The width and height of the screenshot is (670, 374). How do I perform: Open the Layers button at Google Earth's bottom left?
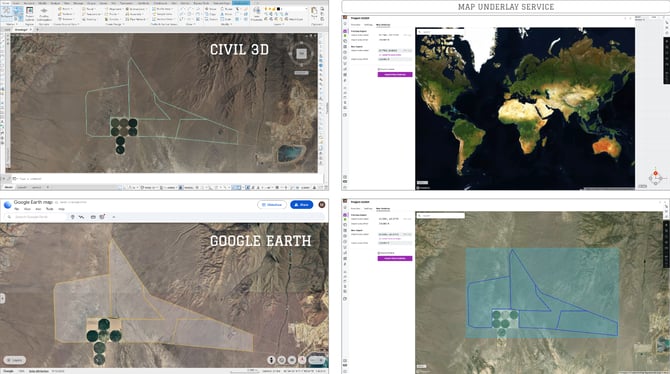click(x=15, y=360)
